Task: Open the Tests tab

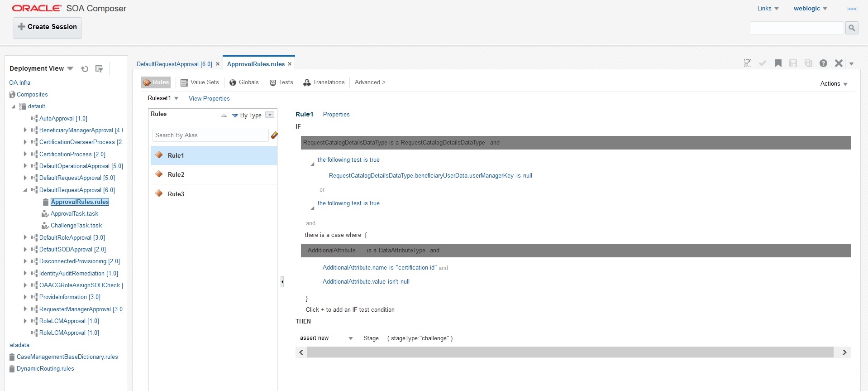Action: pos(281,82)
